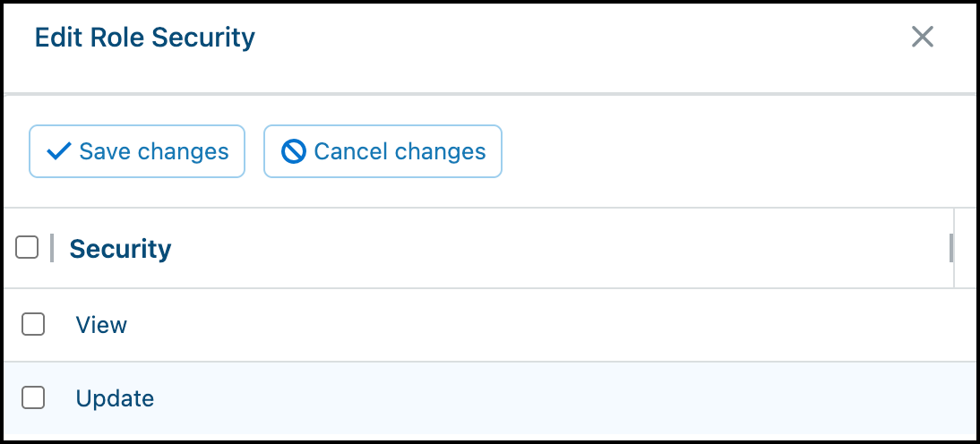Click the prohibition icon on Cancel changes
This screenshot has height=444, width=980.
point(293,151)
